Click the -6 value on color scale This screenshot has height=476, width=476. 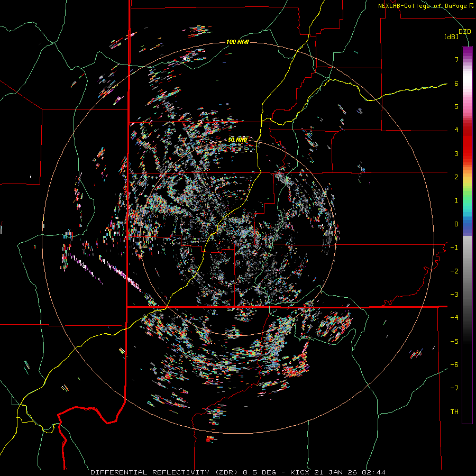click(x=454, y=365)
